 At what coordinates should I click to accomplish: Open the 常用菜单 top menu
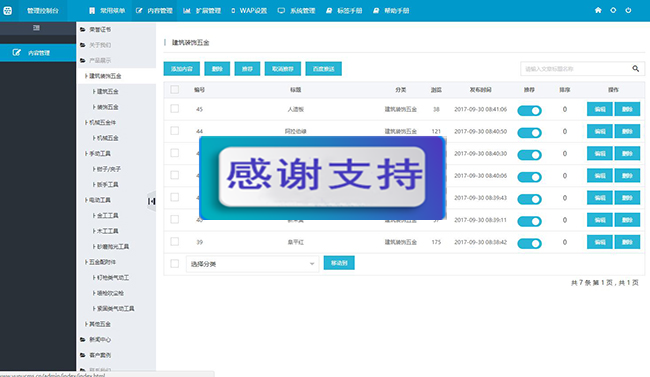click(x=107, y=10)
